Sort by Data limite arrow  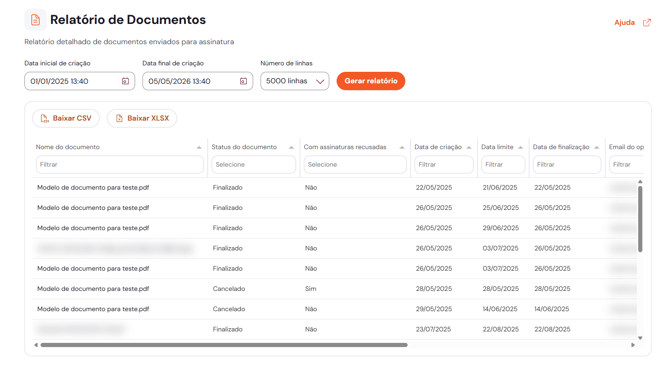(520, 147)
